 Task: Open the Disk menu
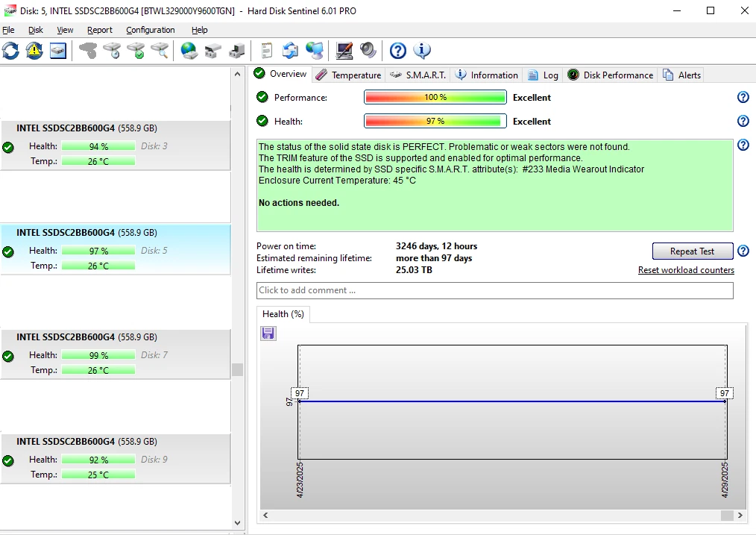[36, 30]
